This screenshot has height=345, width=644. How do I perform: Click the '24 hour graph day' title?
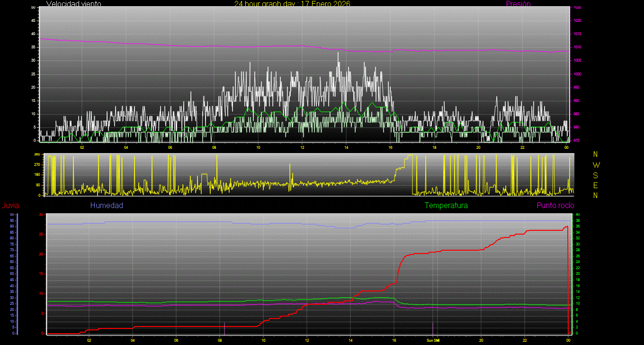tap(292, 4)
